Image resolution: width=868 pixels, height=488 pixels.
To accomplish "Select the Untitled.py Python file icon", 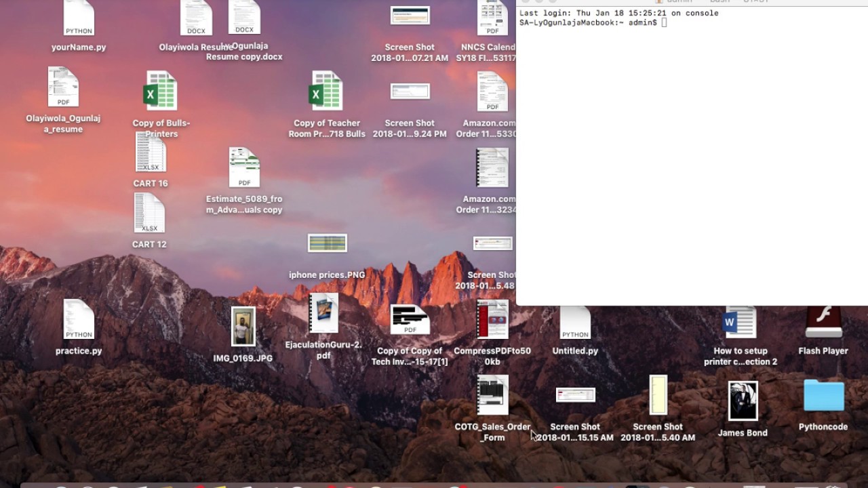I will (x=575, y=323).
